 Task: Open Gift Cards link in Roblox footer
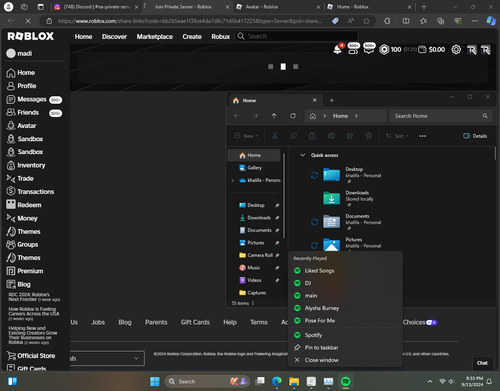tap(195, 322)
